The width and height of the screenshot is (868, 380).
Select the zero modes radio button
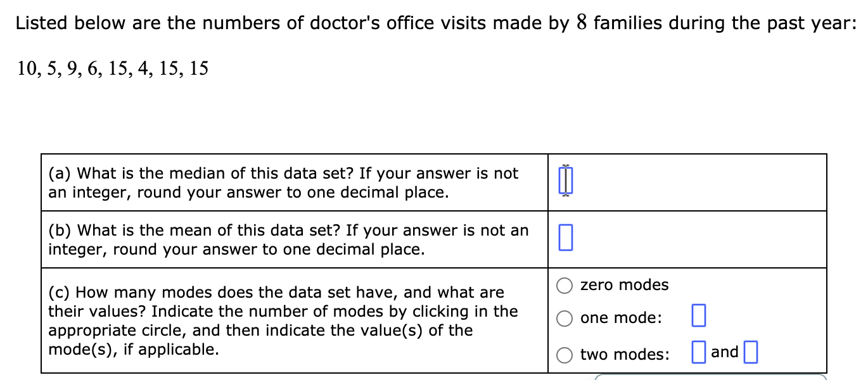tap(565, 286)
